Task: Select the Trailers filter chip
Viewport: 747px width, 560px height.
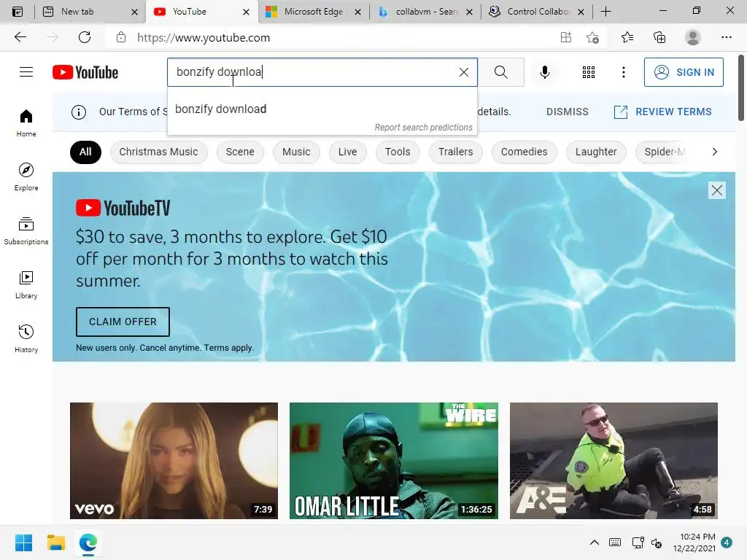Action: pyautogui.click(x=455, y=152)
